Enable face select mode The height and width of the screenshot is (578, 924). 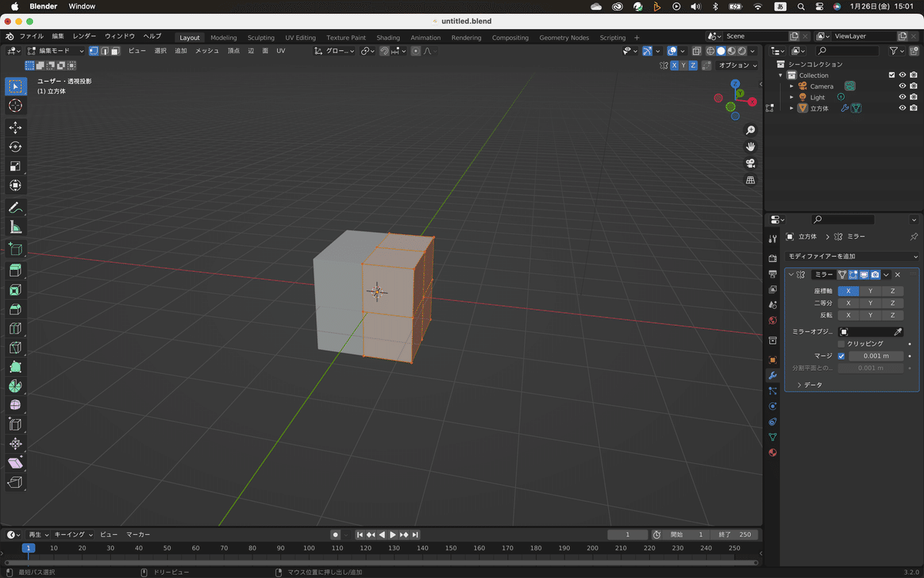pyautogui.click(x=115, y=51)
